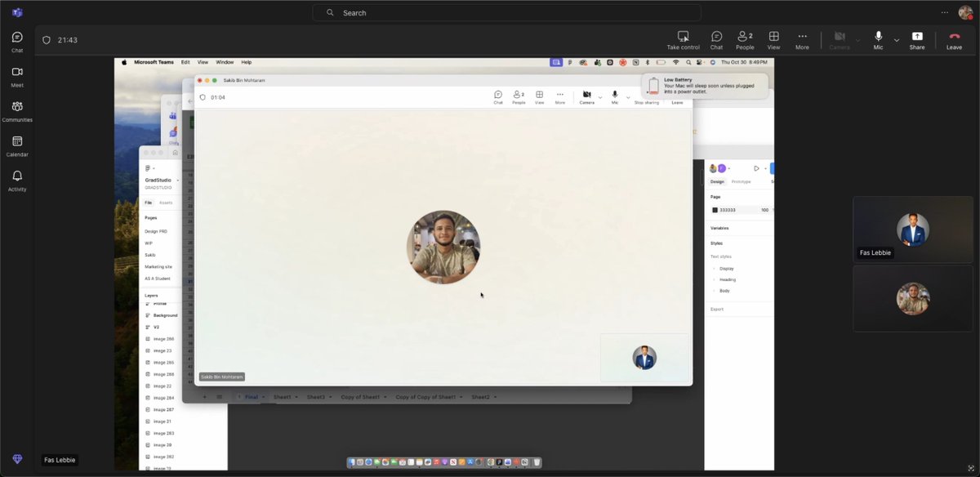The image size is (980, 477).
Task: Select the WIP page in Figma
Action: [x=149, y=243]
